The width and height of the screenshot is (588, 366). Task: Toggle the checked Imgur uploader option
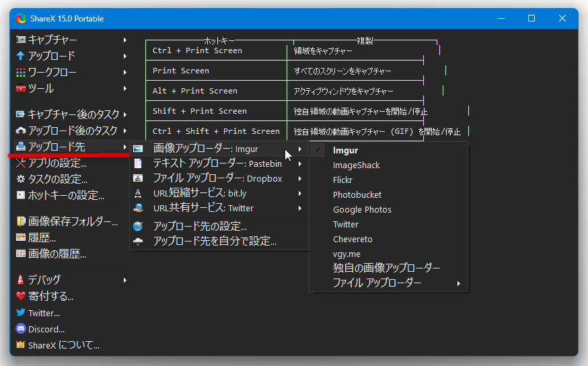click(318, 150)
